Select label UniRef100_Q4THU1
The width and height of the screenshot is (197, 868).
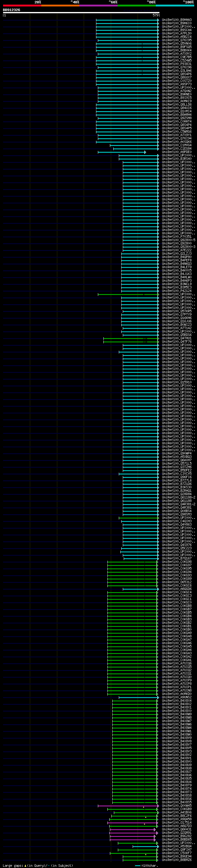tap(177, 338)
